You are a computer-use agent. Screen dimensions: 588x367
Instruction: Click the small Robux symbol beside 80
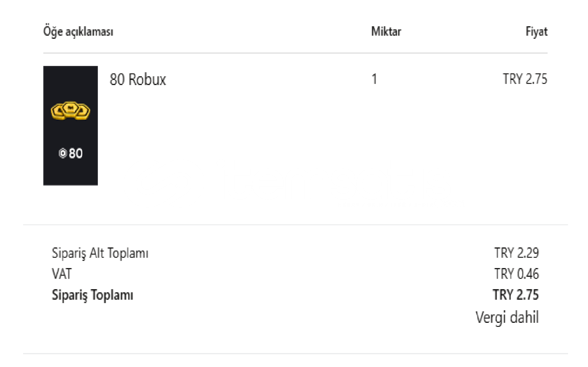point(63,153)
